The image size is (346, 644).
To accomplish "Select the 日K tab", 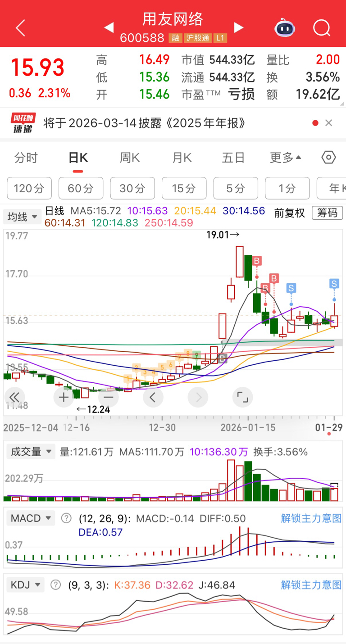I will 78,158.
